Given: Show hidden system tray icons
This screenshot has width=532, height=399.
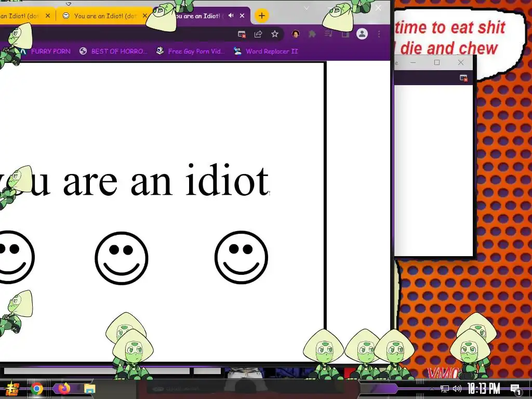Looking at the screenshot, I should [432, 389].
